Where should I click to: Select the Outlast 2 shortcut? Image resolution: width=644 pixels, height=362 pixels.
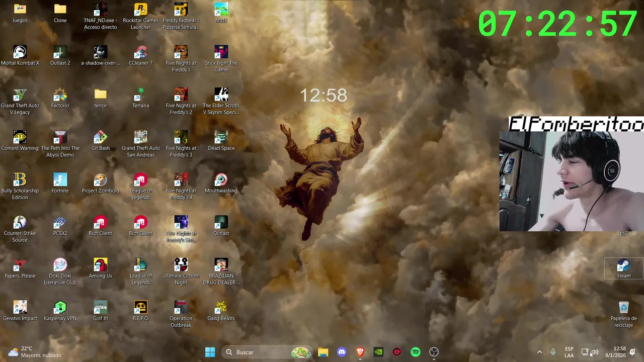tap(60, 56)
